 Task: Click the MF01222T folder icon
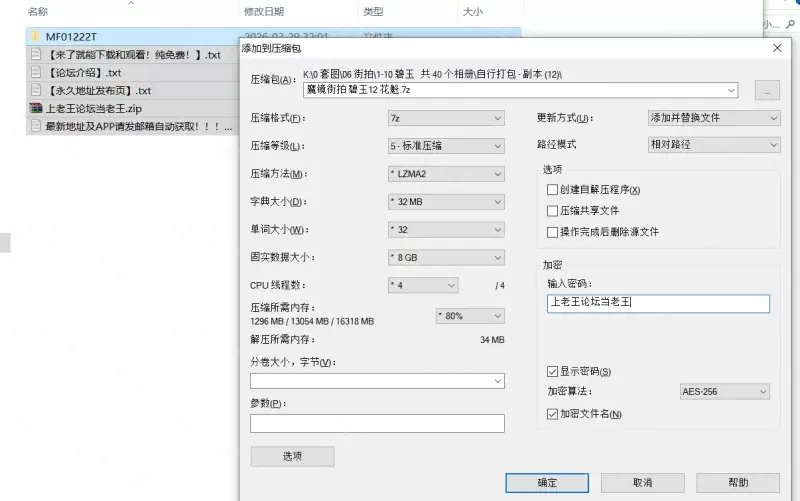click(35, 36)
